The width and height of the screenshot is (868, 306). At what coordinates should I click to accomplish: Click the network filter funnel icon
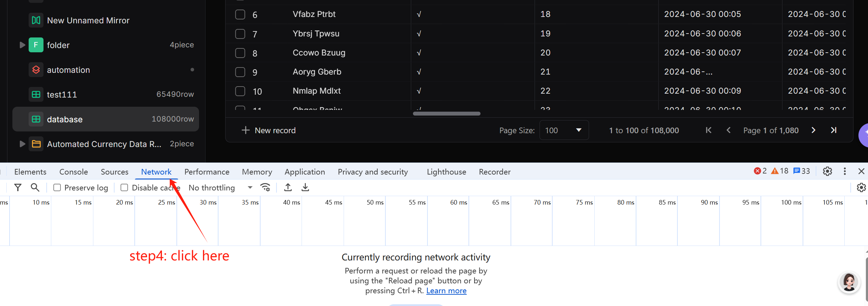pos(18,188)
